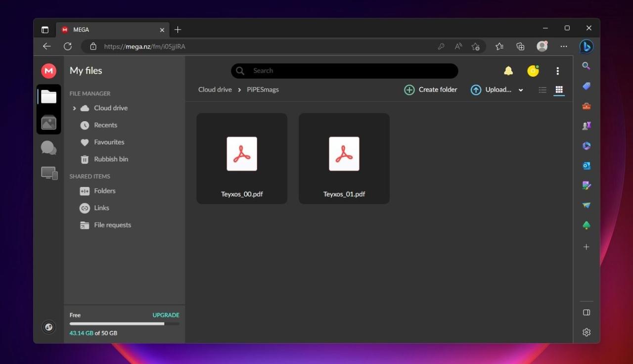633x364 pixels.
Task: Open the Chat speech bubbles icon
Action: (48, 148)
